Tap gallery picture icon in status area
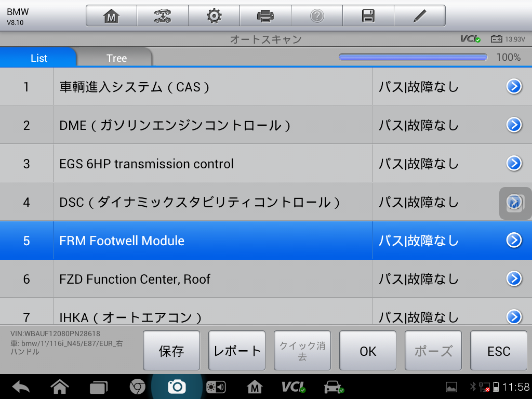 (451, 387)
